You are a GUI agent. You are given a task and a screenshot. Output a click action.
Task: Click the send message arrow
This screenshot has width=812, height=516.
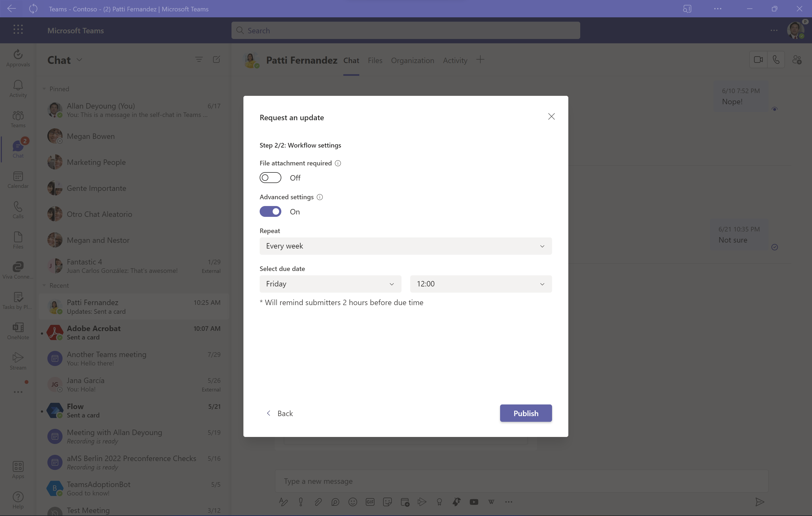[x=759, y=502]
